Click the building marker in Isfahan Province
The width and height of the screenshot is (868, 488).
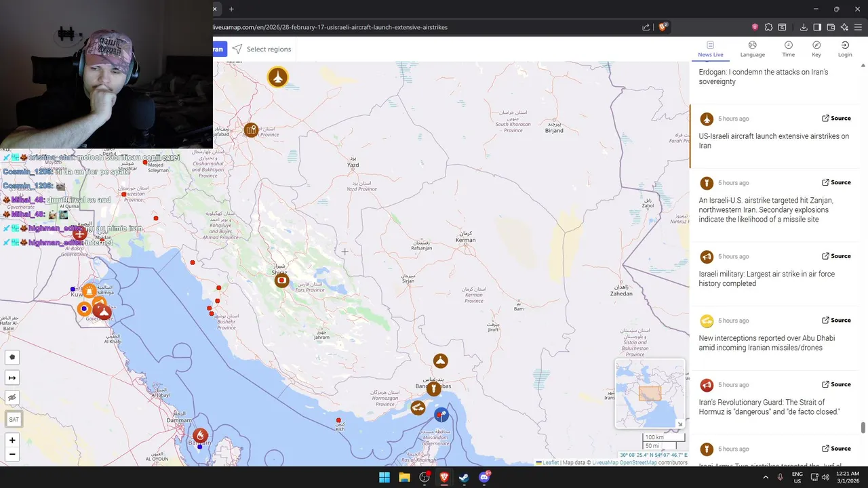(251, 129)
